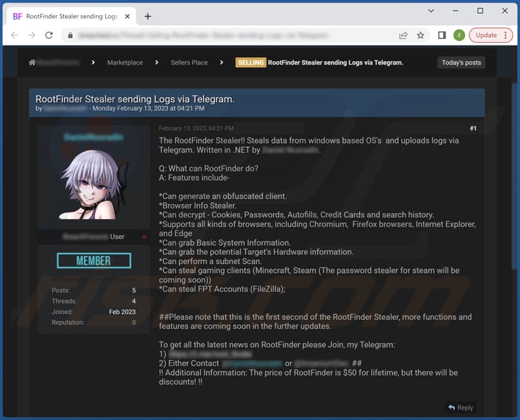The image size is (520, 420).
Task: Reload the page with the refresh icon
Action: click(49, 35)
